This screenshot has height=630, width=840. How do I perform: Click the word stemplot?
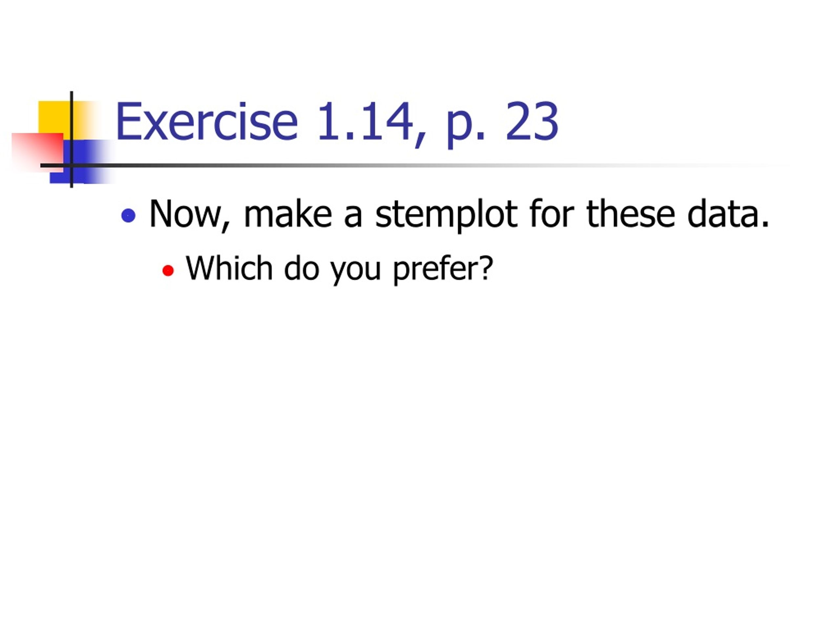(446, 215)
